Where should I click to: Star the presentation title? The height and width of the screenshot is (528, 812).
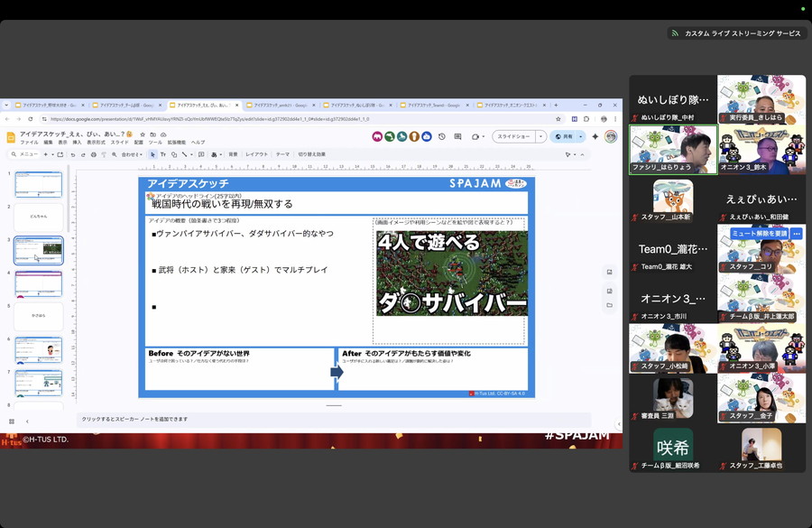click(x=142, y=134)
